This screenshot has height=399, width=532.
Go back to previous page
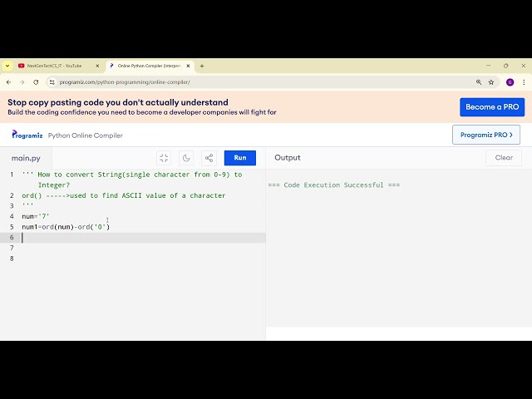click(9, 82)
